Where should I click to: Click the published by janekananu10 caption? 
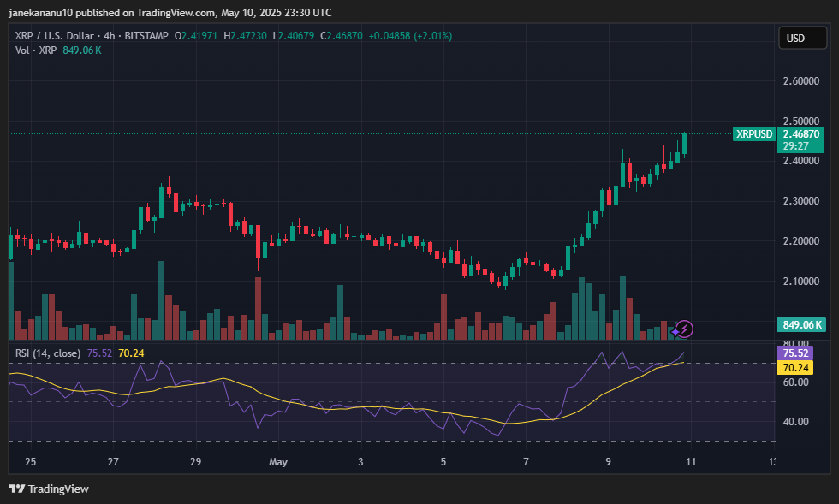point(170,12)
